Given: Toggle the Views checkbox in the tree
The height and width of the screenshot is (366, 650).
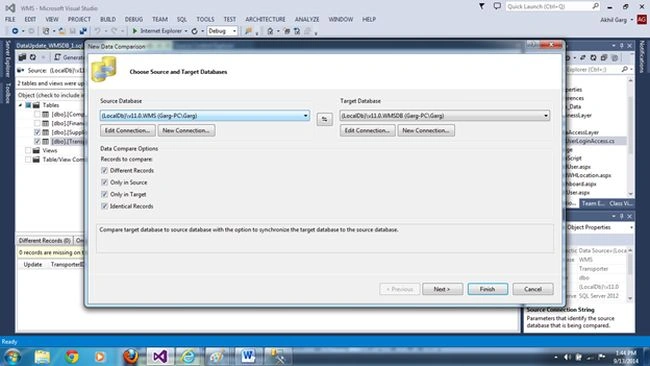Looking at the screenshot, I should pyautogui.click(x=28, y=150).
